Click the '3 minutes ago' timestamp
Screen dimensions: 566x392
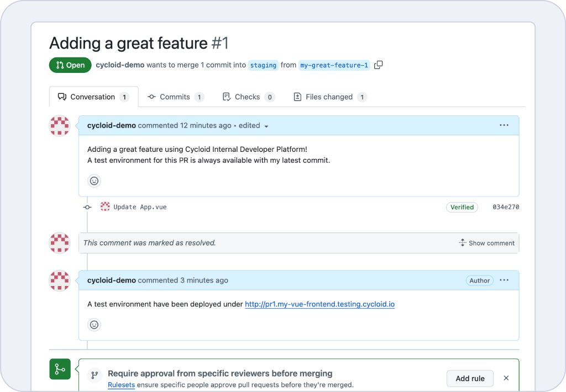pos(205,280)
